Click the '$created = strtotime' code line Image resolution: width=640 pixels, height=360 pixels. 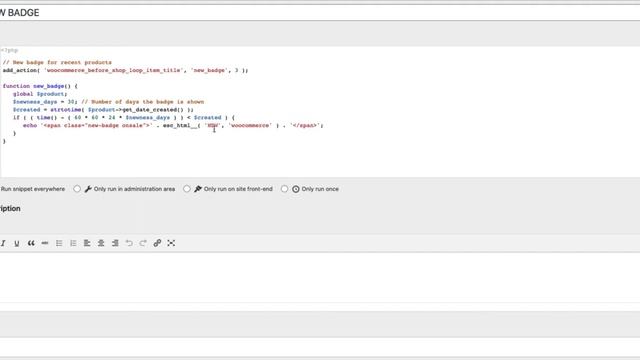(x=103, y=110)
